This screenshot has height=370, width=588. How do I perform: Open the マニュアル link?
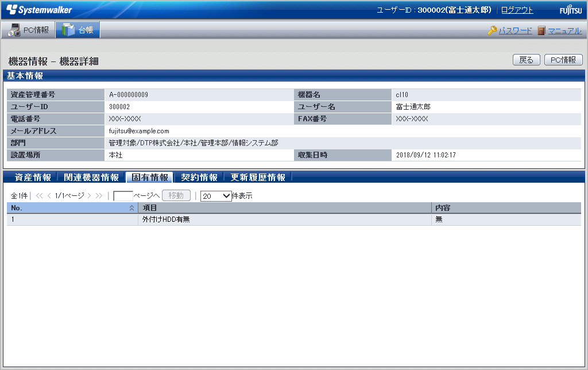565,31
